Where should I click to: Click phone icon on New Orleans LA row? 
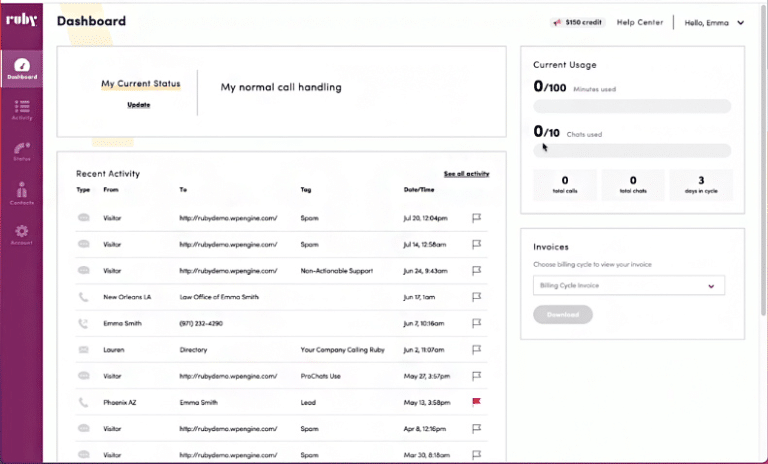pos(84,297)
